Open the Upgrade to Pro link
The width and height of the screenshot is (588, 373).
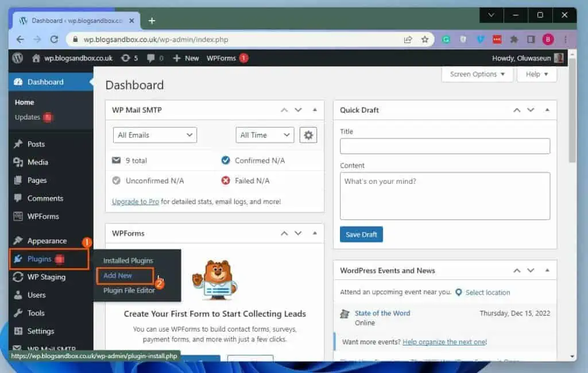135,202
